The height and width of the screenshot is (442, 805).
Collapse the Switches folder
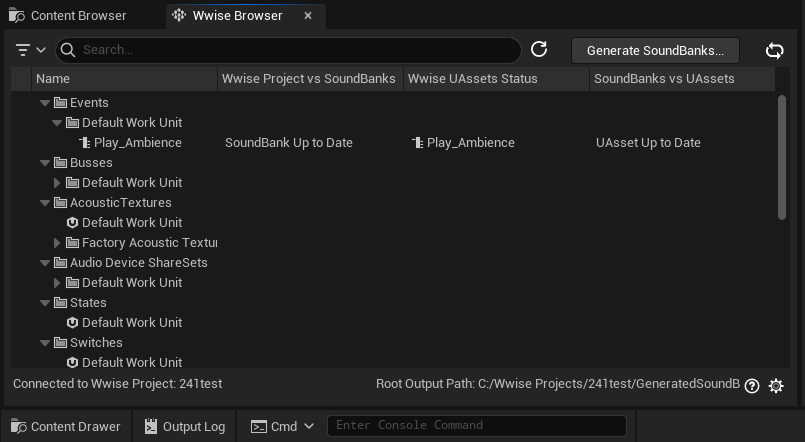[x=45, y=343]
